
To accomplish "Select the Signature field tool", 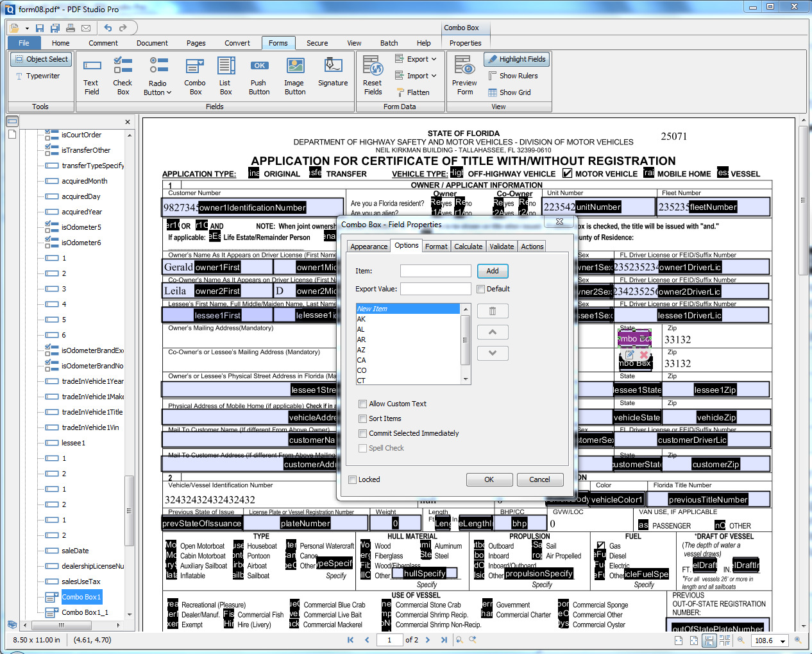I will pyautogui.click(x=333, y=73).
